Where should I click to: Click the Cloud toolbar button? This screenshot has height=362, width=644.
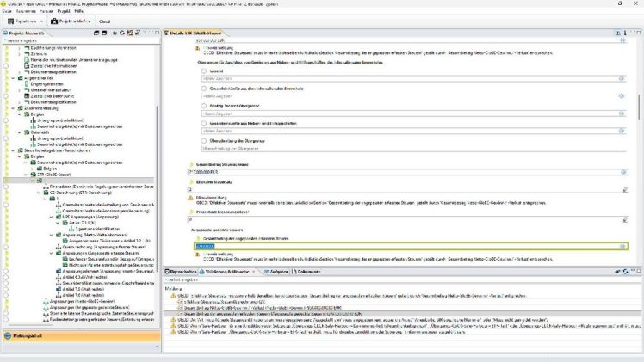click(x=105, y=21)
